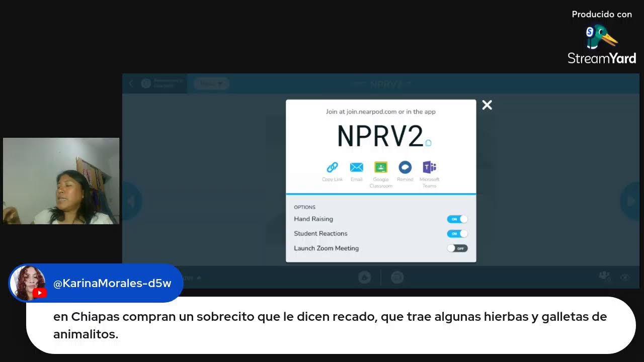This screenshot has width=644, height=362.
Task: Share the code through Remind
Action: pos(405,167)
